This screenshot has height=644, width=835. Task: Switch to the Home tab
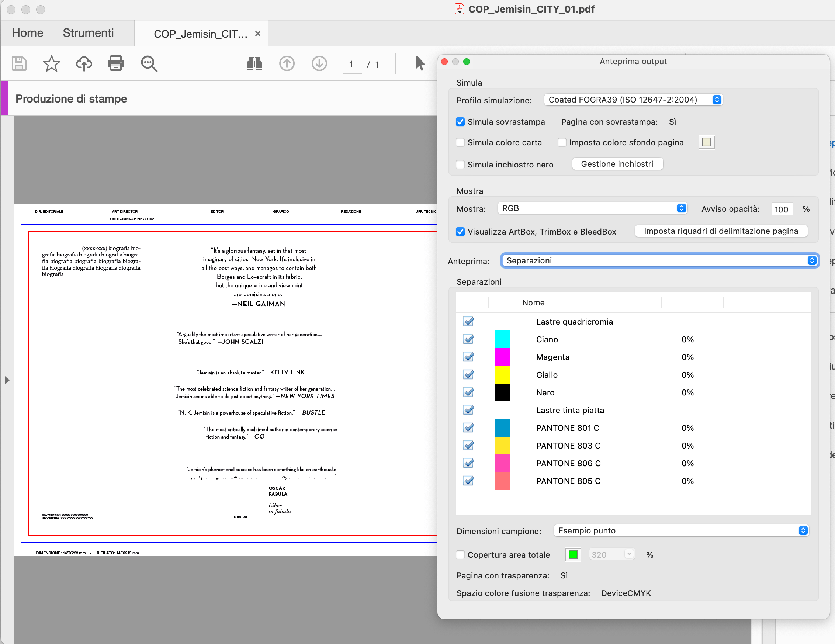(27, 33)
